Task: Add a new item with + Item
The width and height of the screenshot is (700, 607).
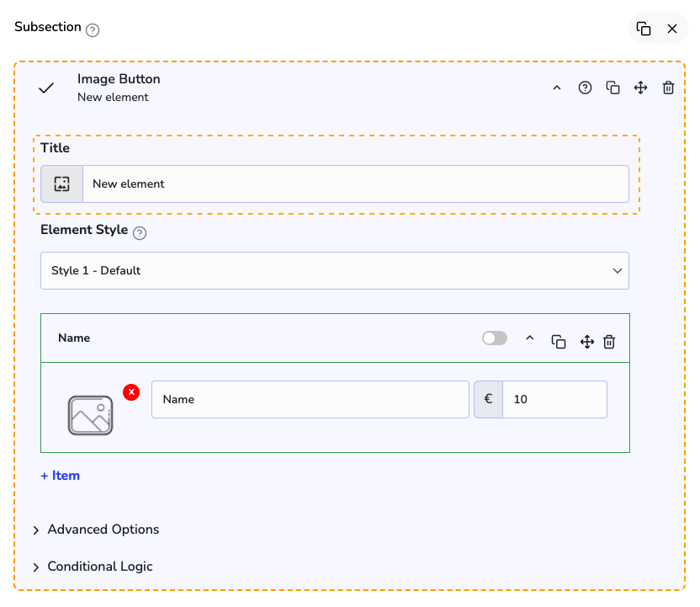Action: click(61, 476)
